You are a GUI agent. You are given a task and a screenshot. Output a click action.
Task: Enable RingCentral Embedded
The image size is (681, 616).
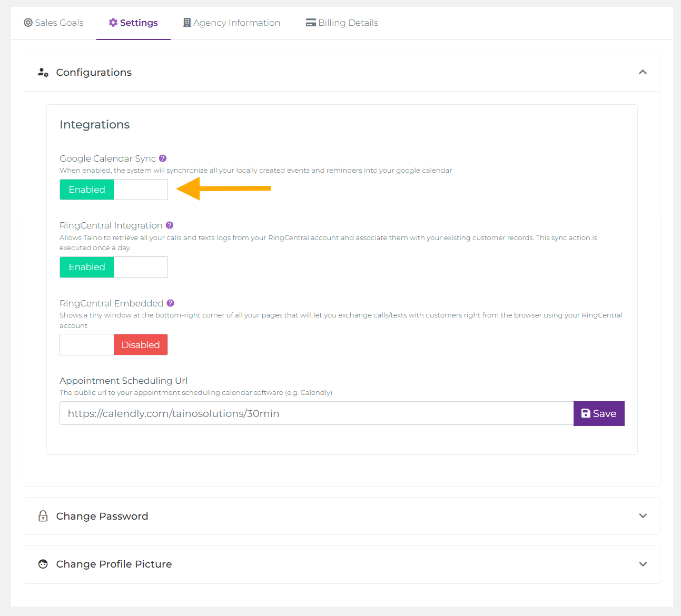86,344
